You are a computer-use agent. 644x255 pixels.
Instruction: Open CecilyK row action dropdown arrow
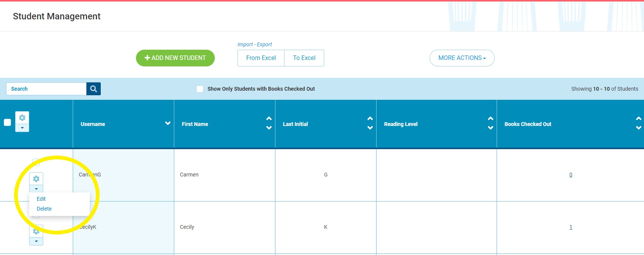36,241
